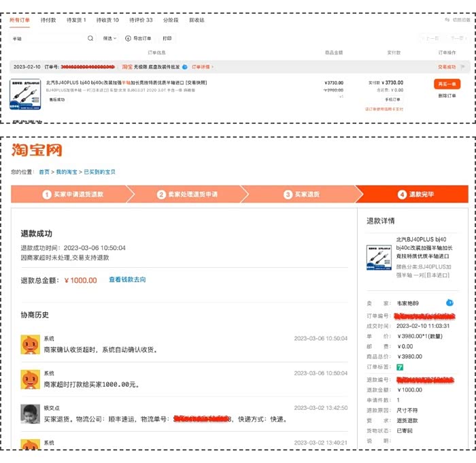This screenshot has height=463, width=476.
Task: Click the 退款成功 heading
Action: point(37,233)
